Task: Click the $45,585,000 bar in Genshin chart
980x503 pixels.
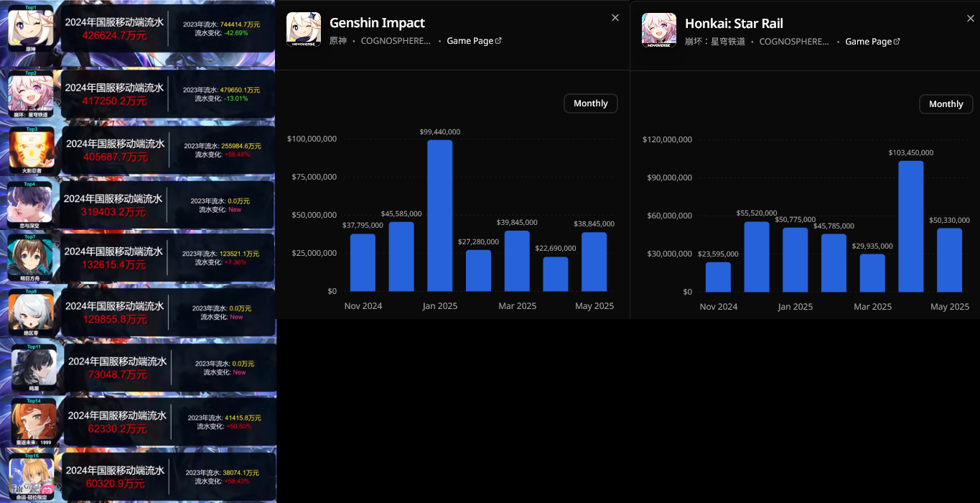Action: pyautogui.click(x=401, y=257)
